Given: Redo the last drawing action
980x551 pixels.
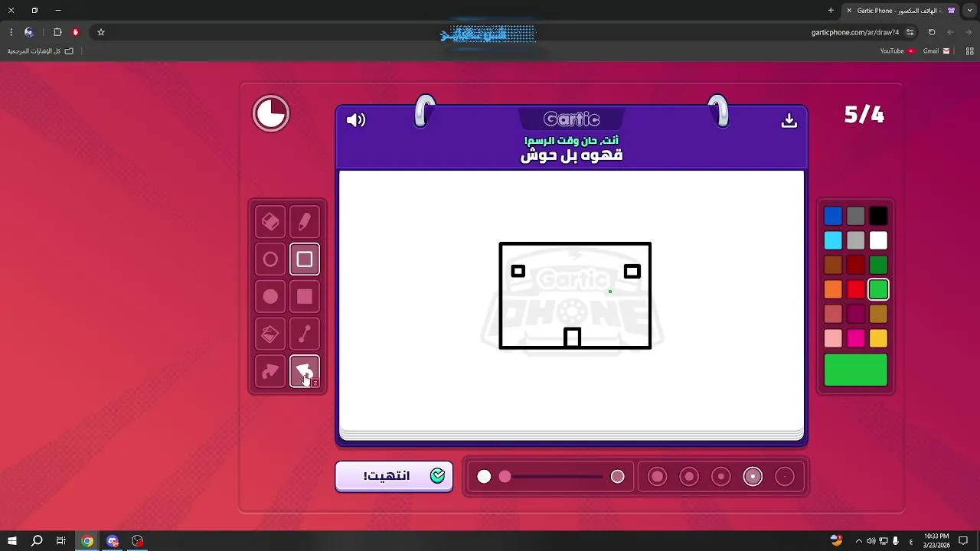Looking at the screenshot, I should (x=270, y=372).
